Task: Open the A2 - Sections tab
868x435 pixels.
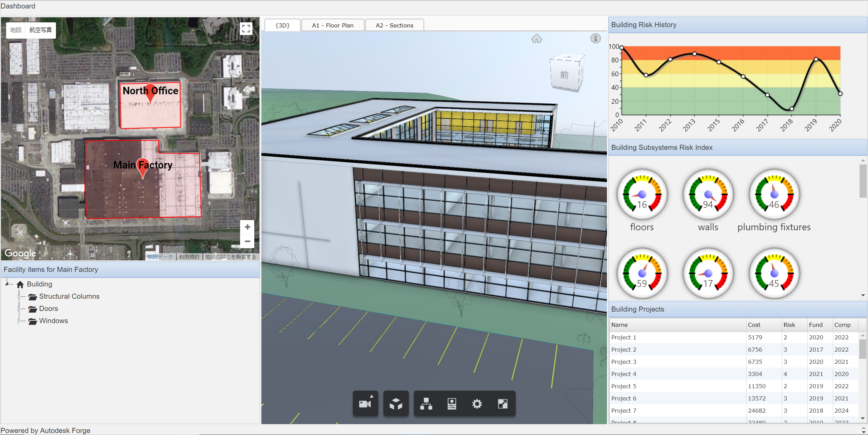Action: pyautogui.click(x=394, y=25)
